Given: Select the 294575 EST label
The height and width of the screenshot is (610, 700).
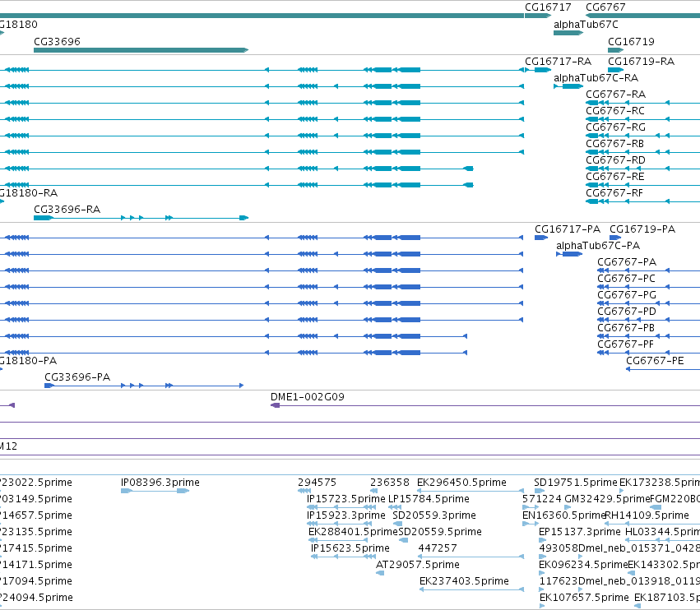Looking at the screenshot, I should pos(317,483).
